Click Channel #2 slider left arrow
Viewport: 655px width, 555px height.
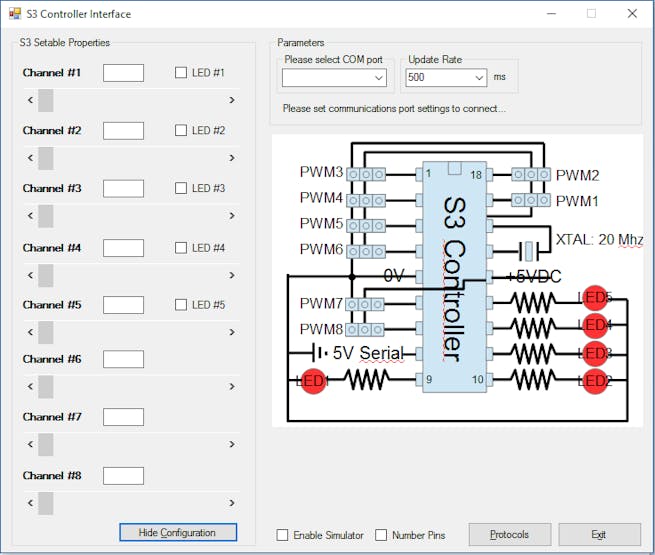click(x=30, y=158)
